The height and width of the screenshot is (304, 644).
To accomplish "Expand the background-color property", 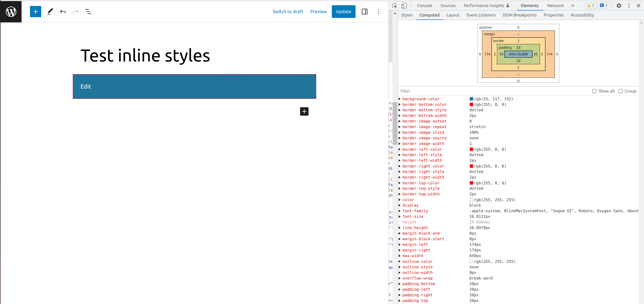I will coord(400,99).
